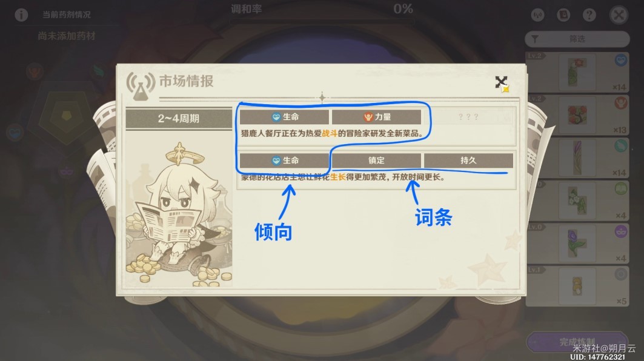Open the help question mark icon
644x361 pixels.
coord(589,15)
